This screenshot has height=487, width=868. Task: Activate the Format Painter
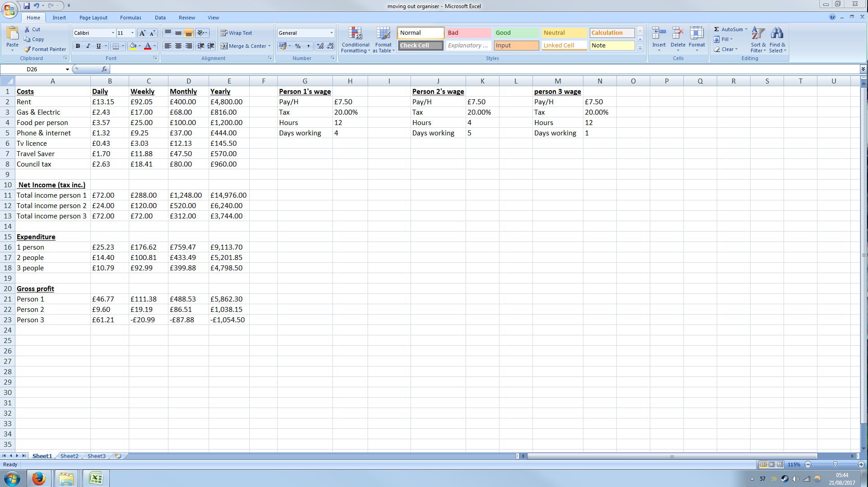tap(45, 49)
